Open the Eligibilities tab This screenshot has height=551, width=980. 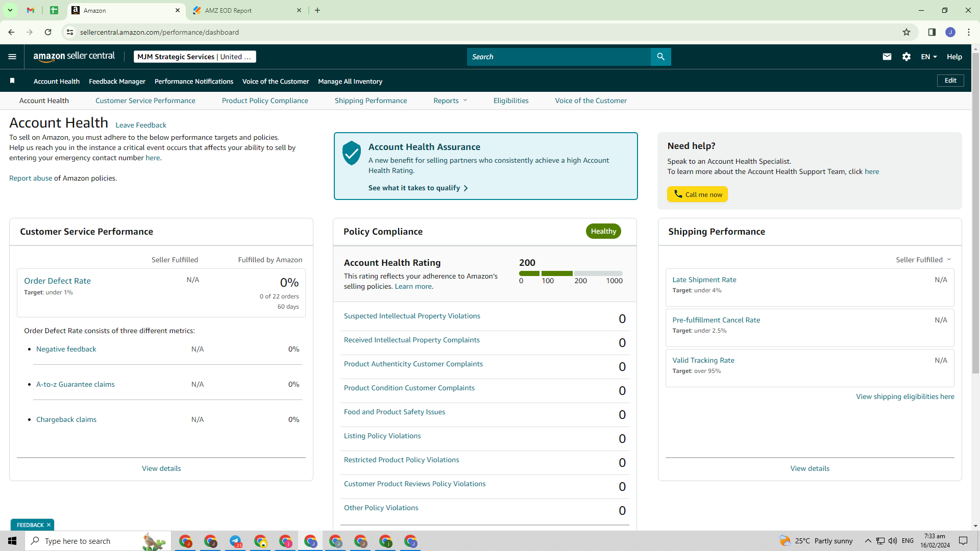point(511,101)
